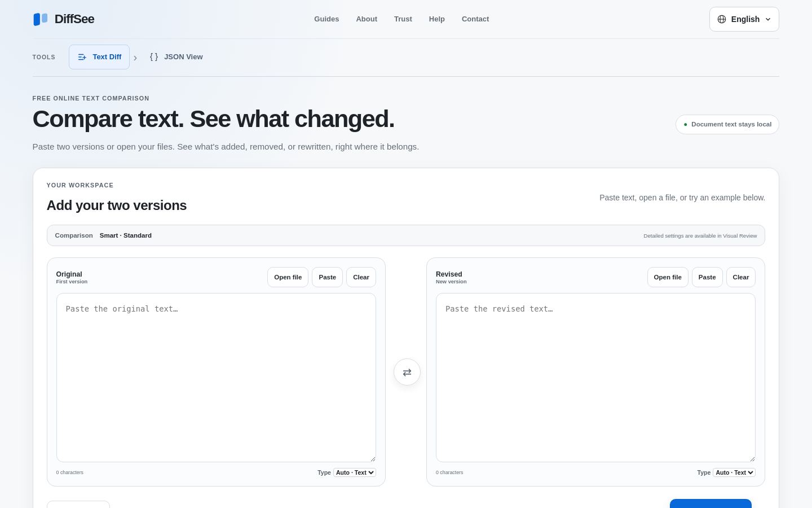Expand the tools chevron after Text Diff

[135, 58]
